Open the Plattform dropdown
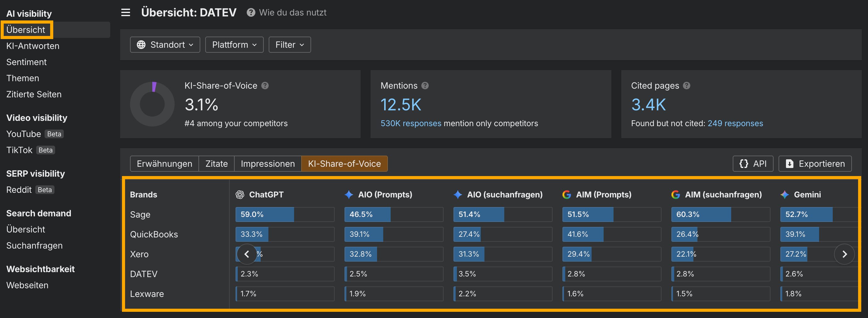This screenshot has width=868, height=318. (234, 45)
